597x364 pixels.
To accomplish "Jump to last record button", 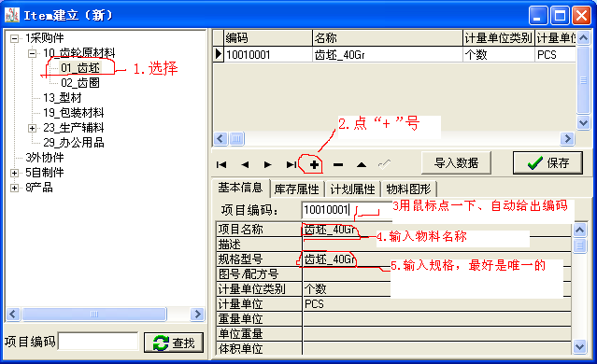I will click(291, 164).
